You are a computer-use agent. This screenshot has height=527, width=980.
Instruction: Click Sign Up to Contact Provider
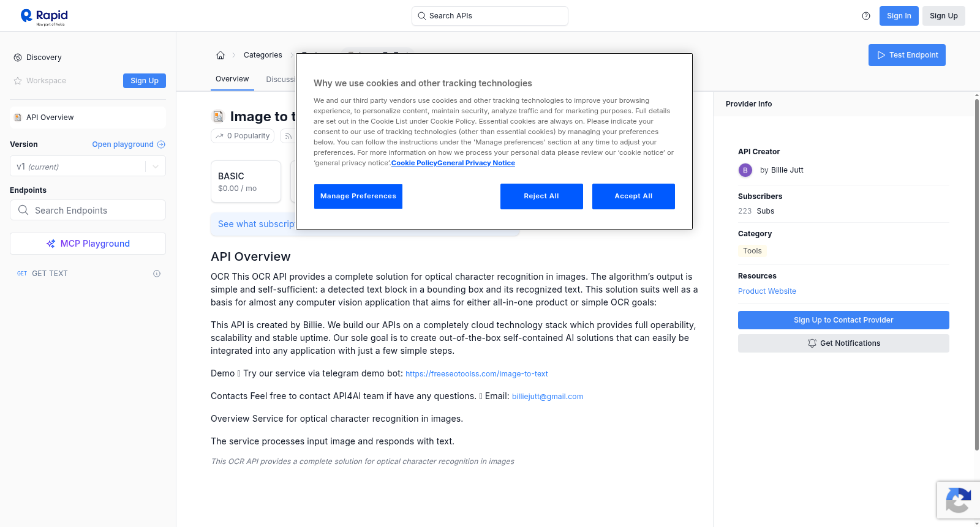click(x=843, y=320)
